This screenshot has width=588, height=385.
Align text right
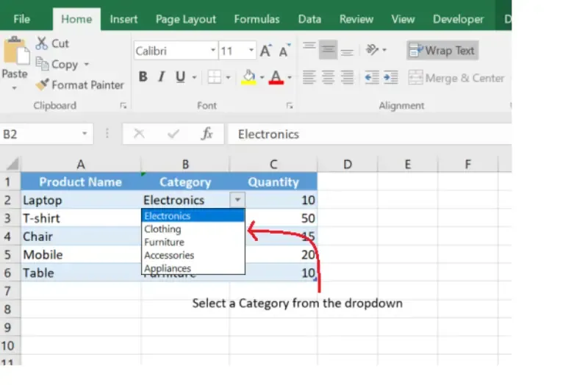[x=347, y=78]
